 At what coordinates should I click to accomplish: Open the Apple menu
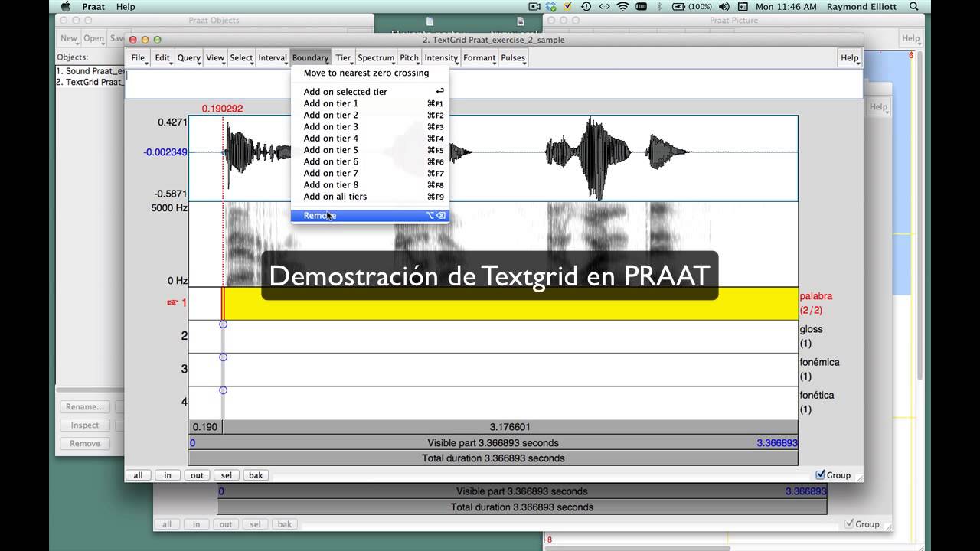tap(66, 6)
